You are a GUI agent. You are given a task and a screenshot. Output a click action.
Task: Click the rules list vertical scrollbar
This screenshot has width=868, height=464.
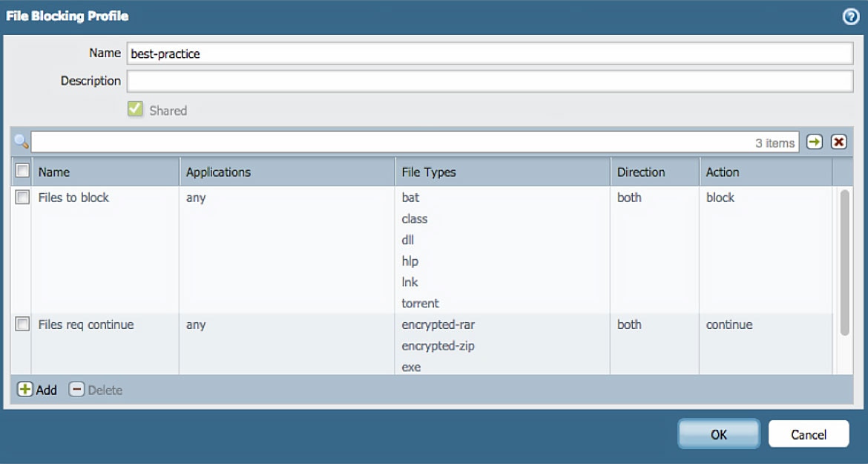point(844,263)
